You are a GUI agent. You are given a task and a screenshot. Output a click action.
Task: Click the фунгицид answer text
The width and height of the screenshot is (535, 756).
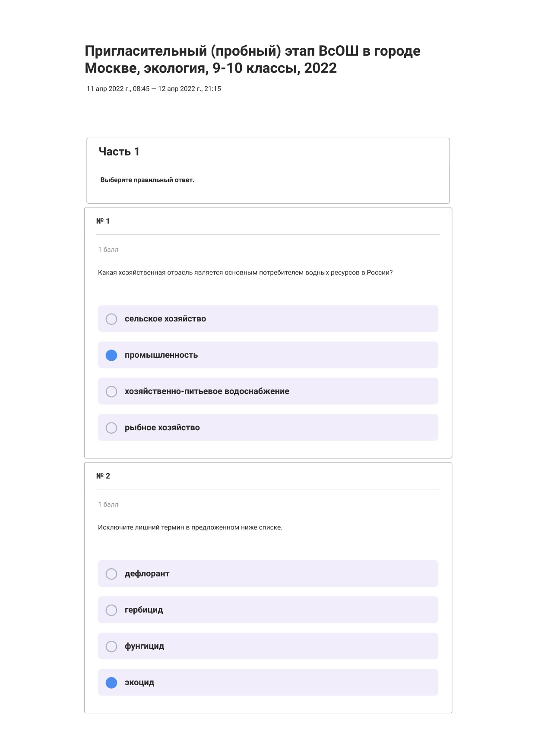144,646
